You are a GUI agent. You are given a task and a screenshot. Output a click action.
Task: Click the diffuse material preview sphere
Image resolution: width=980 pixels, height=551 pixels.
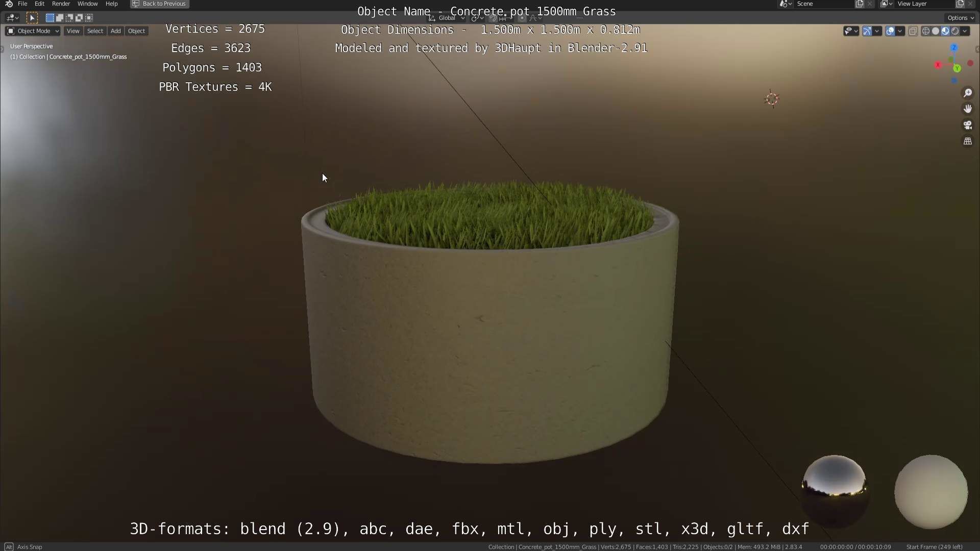click(x=931, y=492)
